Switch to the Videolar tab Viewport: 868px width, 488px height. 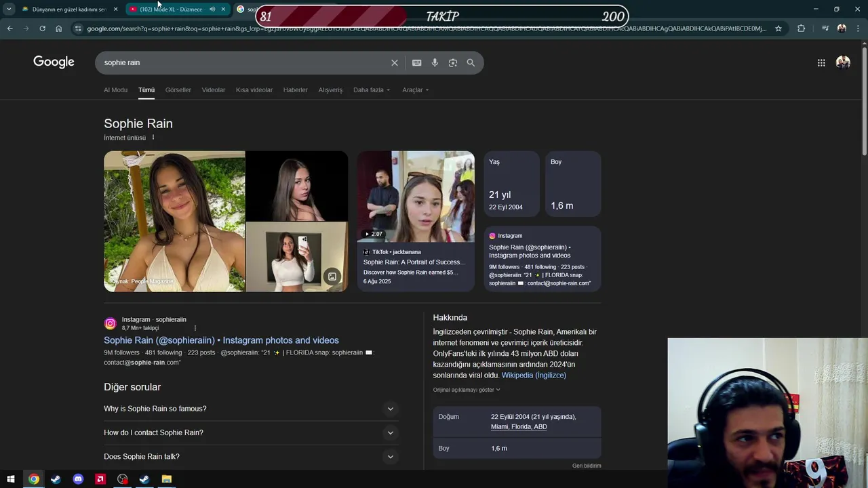point(214,90)
